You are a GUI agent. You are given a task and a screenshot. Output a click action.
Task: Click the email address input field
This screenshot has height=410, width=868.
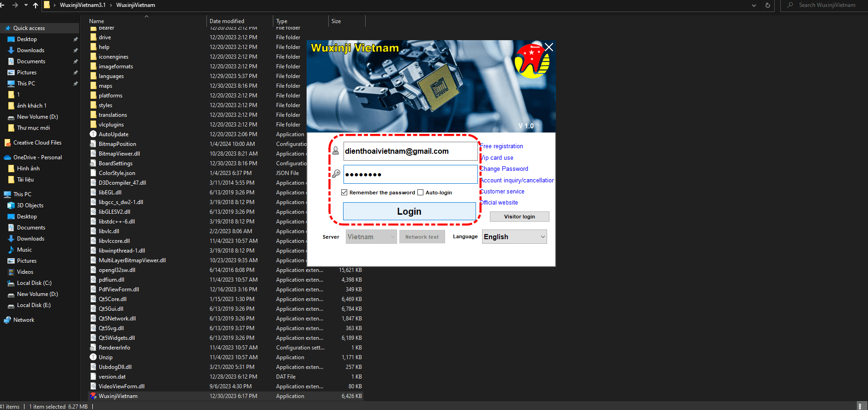[410, 151]
